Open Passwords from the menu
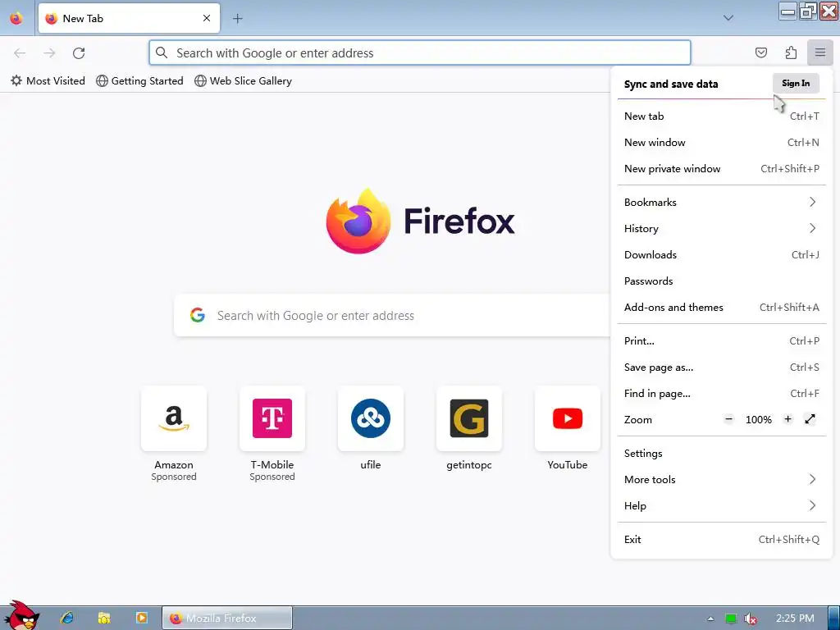Viewport: 840px width, 630px height. tap(721, 281)
